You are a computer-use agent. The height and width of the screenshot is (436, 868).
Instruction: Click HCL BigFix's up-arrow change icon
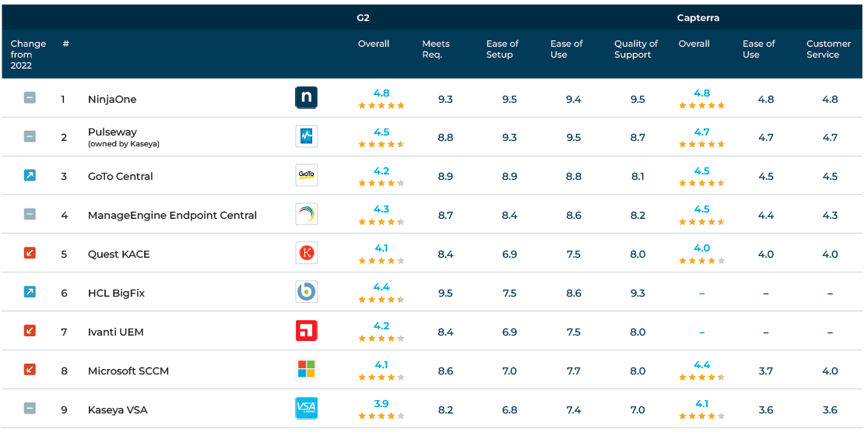(x=30, y=292)
